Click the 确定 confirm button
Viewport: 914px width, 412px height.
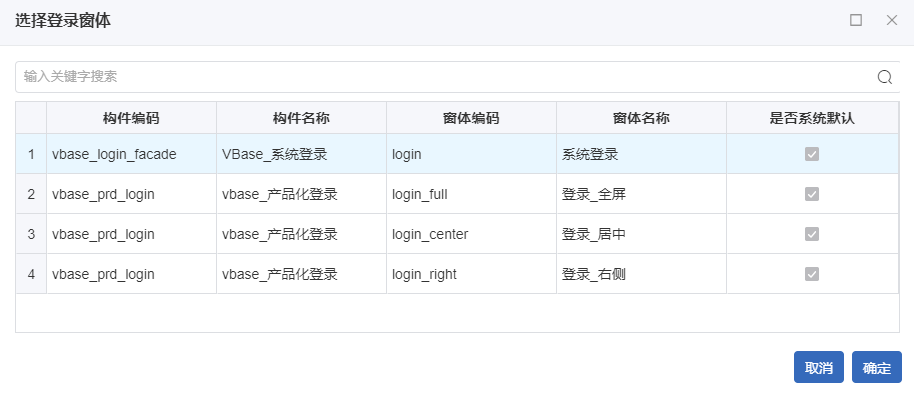[877, 368]
